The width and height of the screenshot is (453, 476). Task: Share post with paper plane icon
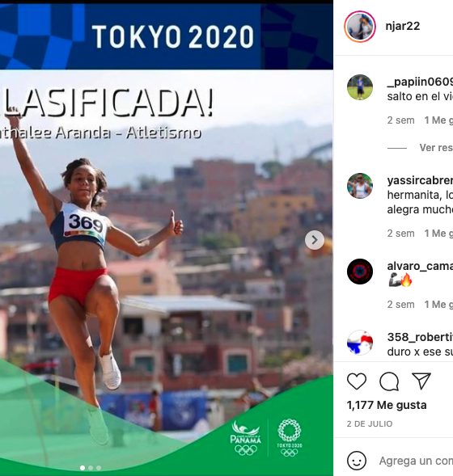click(421, 381)
